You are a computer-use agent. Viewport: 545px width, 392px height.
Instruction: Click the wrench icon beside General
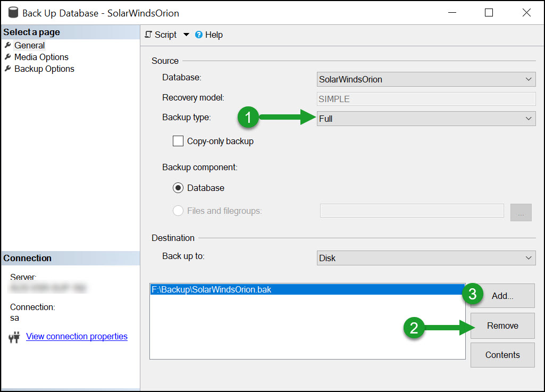point(8,45)
